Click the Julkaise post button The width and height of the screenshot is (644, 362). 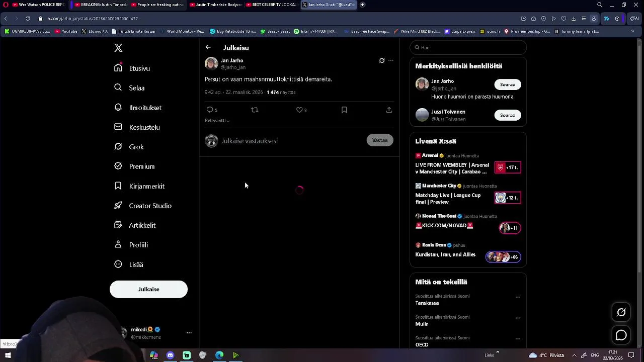click(148, 289)
